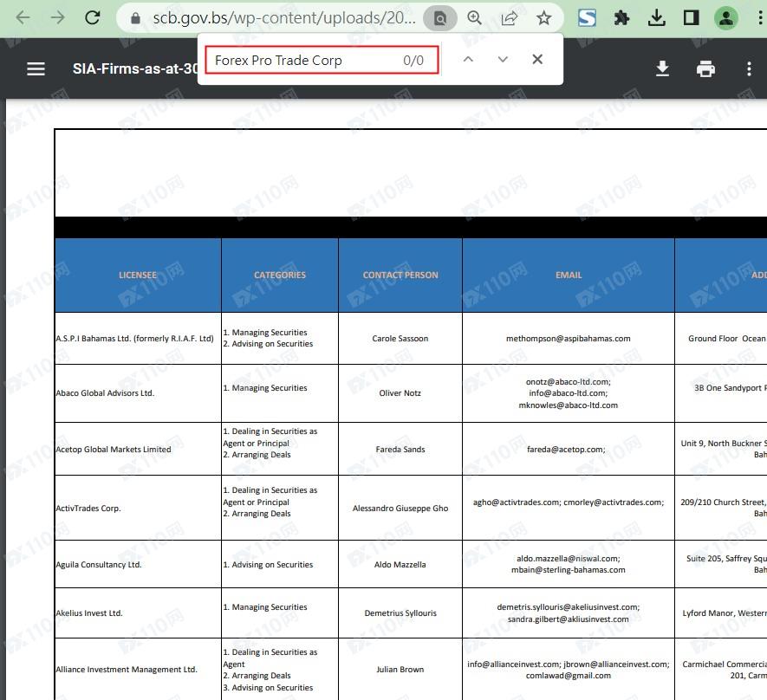Print the PDF document
Image resolution: width=767 pixels, height=700 pixels.
[705, 68]
